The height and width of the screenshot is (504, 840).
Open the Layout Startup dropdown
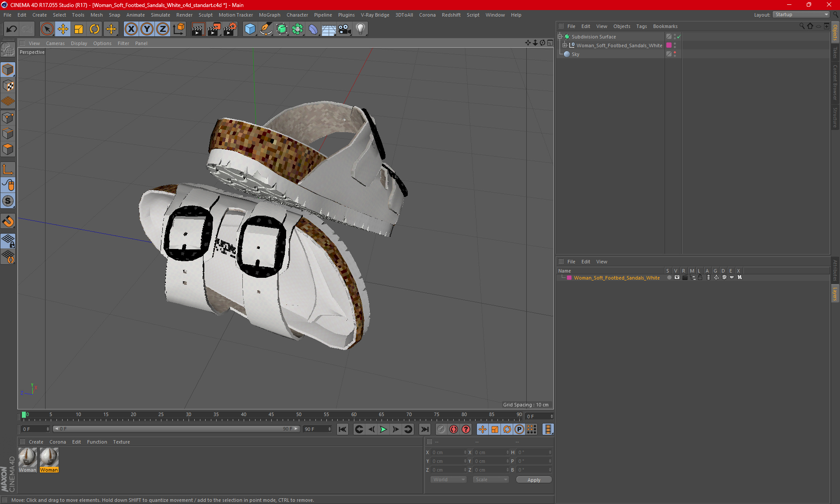801,14
